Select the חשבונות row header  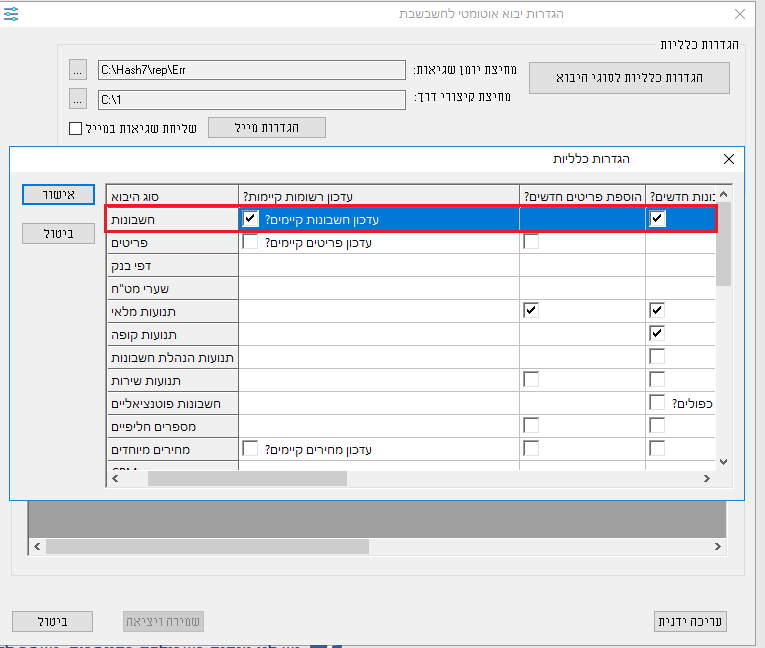pos(172,219)
